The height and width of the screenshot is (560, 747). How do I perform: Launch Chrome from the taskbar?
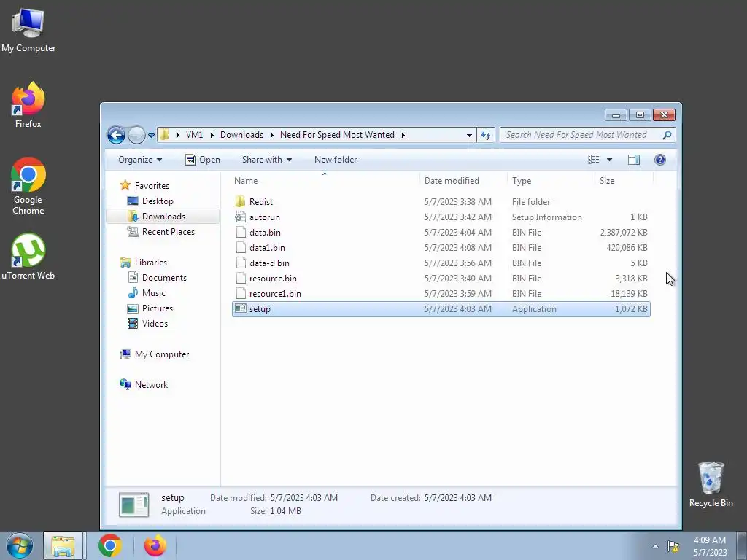click(x=110, y=545)
